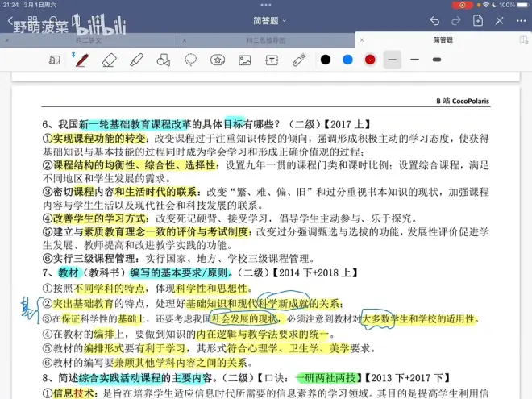Activate the Laser pointer tool

pyautogui.click(x=299, y=60)
